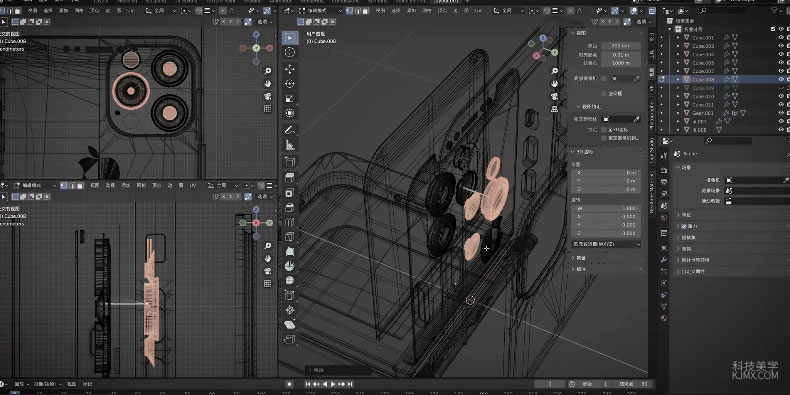This screenshot has height=395, width=790.
Task: Click the pan hand icon in main viewport
Action: coord(555,83)
